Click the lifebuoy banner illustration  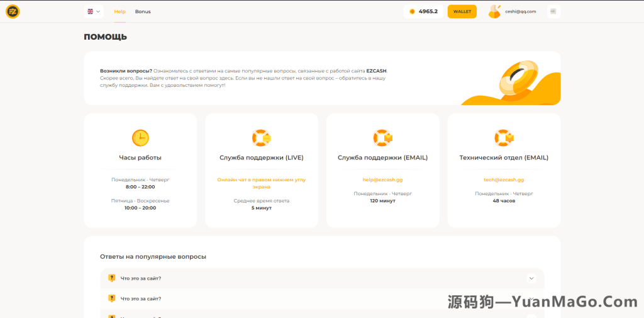[x=511, y=82]
